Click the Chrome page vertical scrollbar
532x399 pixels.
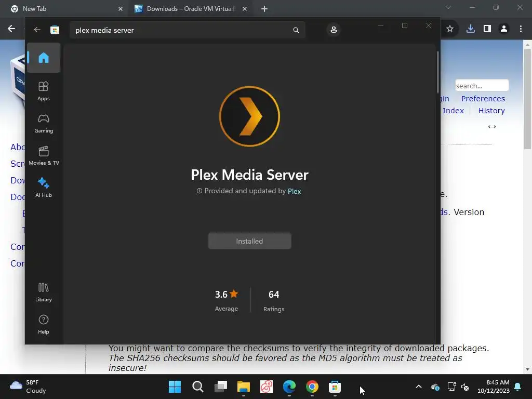[x=527, y=98]
